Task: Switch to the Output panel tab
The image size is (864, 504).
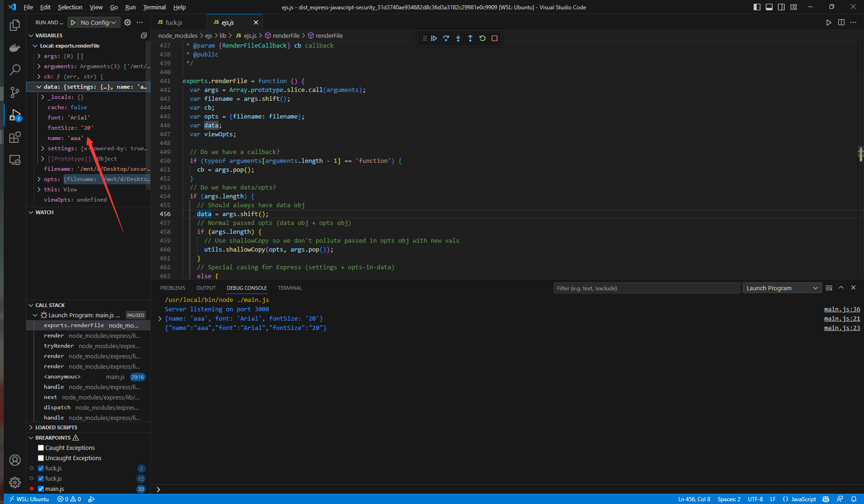Action: [206, 288]
